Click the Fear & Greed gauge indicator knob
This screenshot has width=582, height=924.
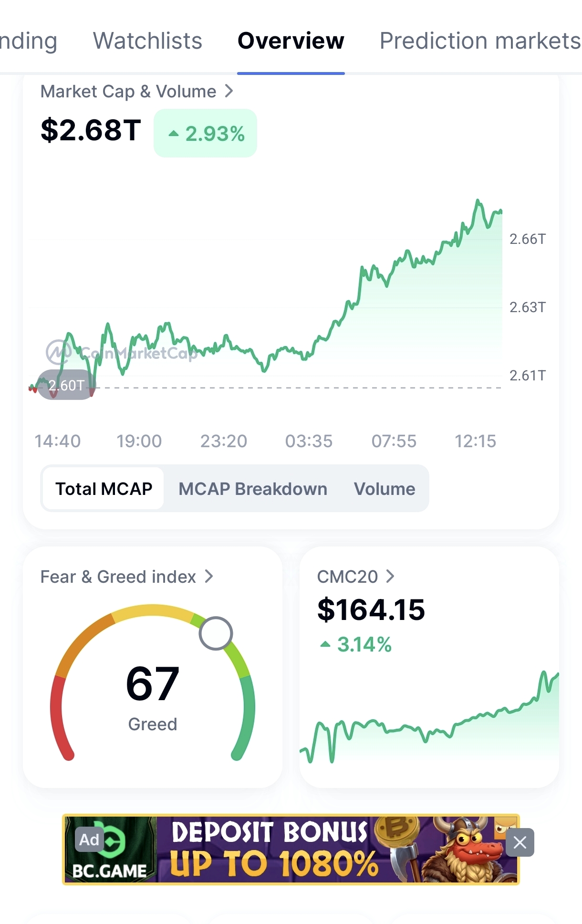(x=216, y=633)
